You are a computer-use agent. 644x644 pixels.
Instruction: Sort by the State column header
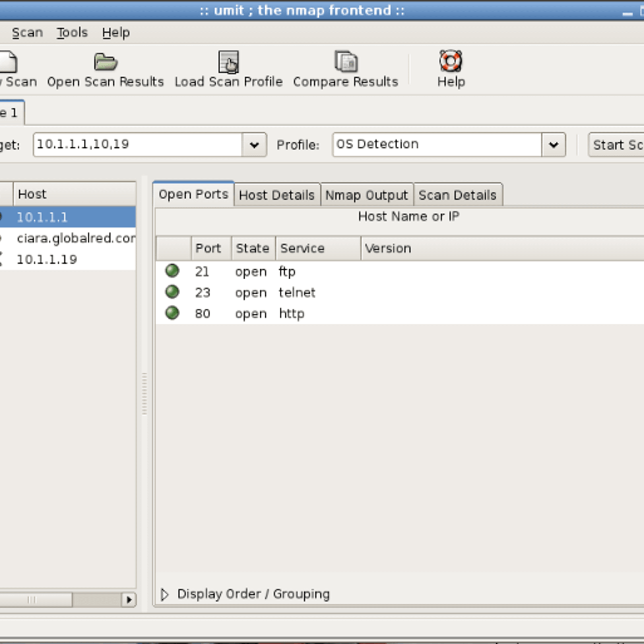[x=254, y=248]
